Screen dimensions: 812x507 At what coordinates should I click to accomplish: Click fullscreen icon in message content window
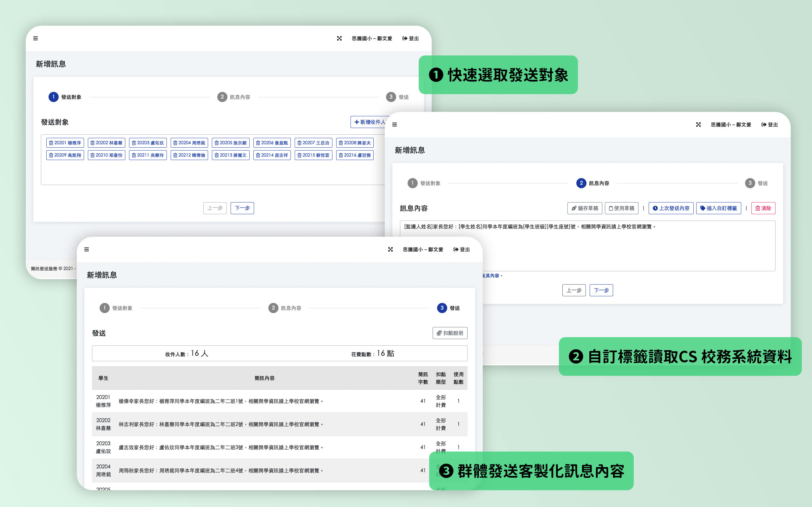698,125
